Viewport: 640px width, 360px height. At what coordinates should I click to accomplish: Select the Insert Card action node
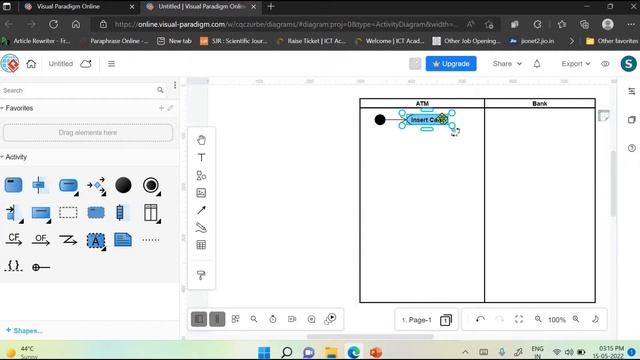pos(427,120)
